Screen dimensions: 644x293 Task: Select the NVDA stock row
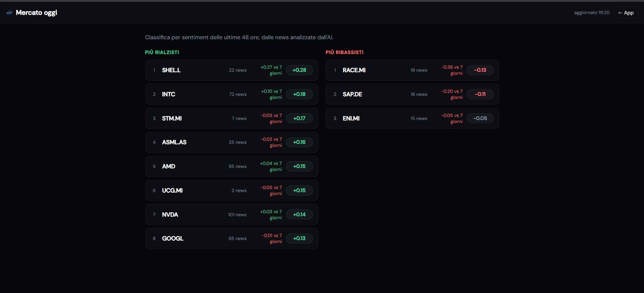[231, 215]
